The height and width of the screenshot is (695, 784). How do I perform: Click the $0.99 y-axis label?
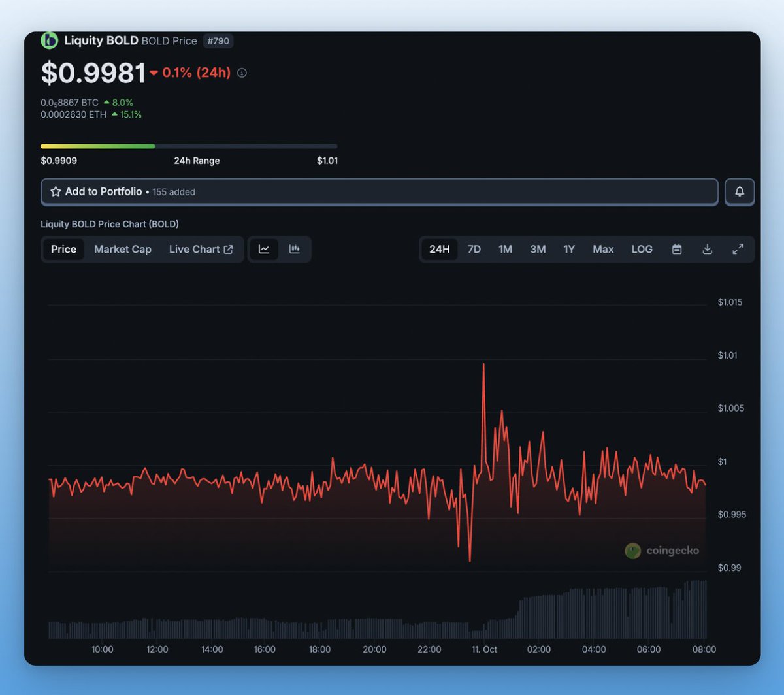(x=729, y=568)
